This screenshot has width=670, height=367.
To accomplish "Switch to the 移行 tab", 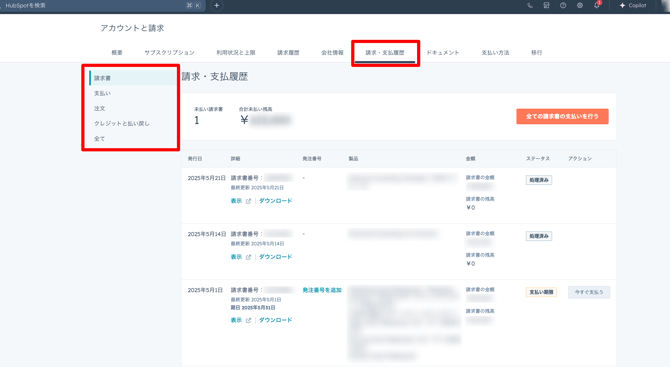I will (x=537, y=53).
